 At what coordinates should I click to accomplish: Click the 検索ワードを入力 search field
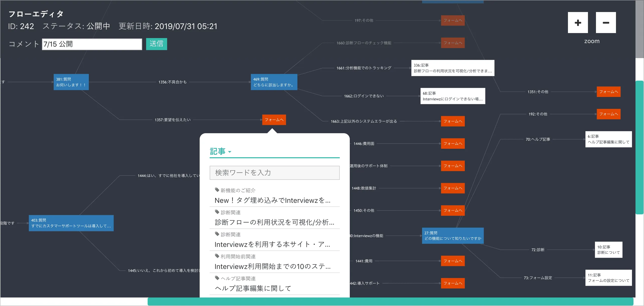pyautogui.click(x=274, y=173)
